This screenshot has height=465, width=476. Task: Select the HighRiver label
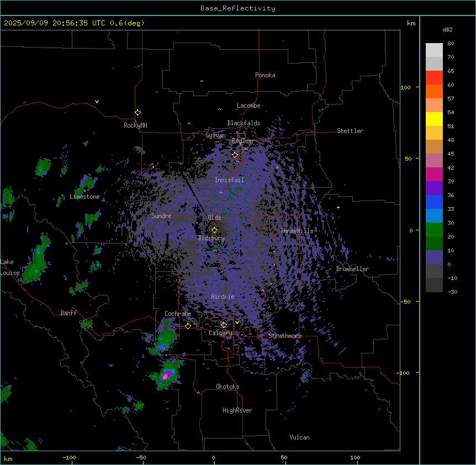coord(237,410)
